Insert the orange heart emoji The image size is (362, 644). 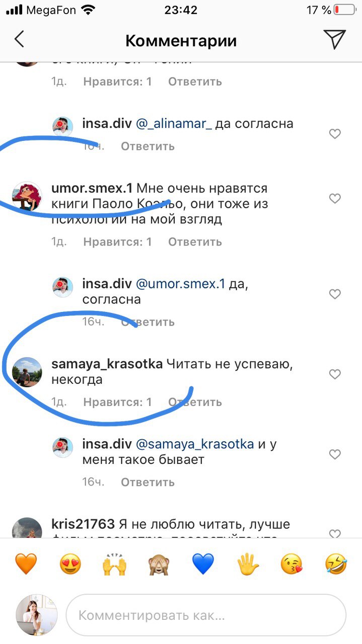pos(26,563)
